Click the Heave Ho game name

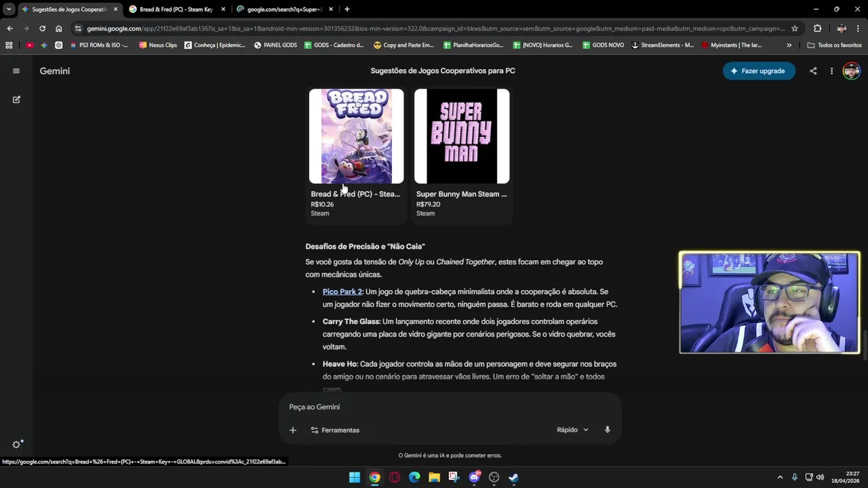tap(339, 364)
